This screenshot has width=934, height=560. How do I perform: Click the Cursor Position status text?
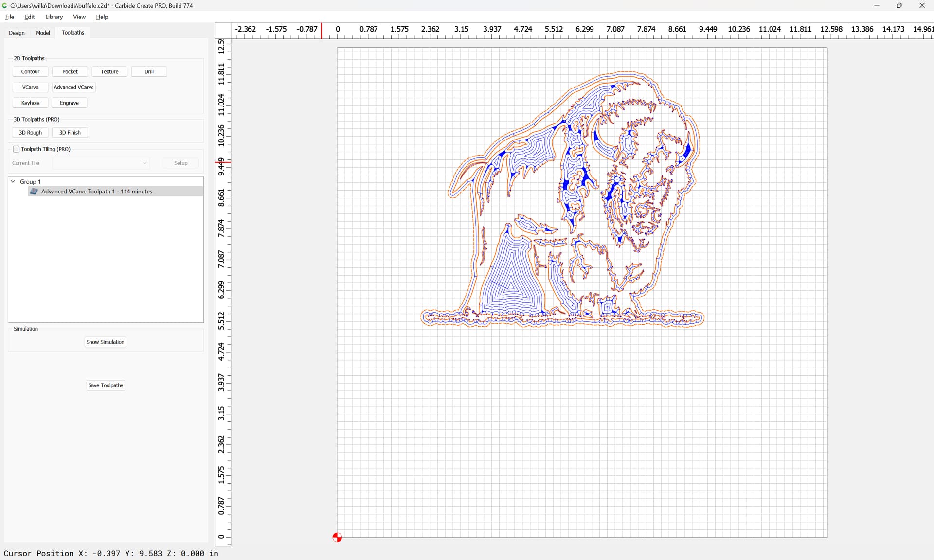click(111, 553)
